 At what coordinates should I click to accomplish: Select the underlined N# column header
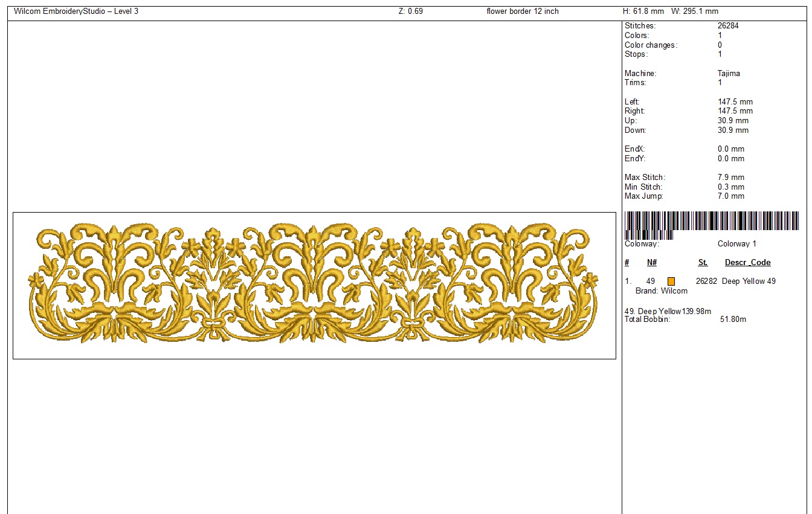coord(652,263)
